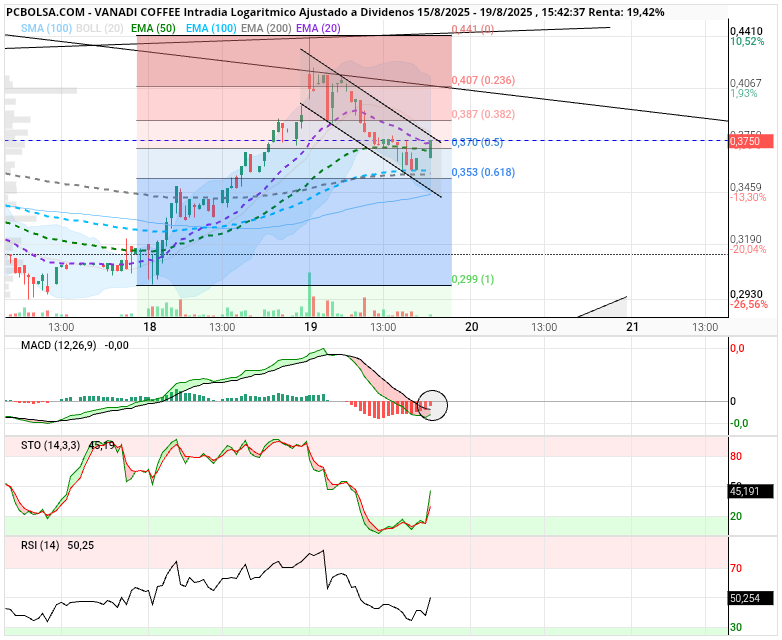Click the circle marker on the MACD crossover
782x640 pixels.
pyautogui.click(x=432, y=405)
